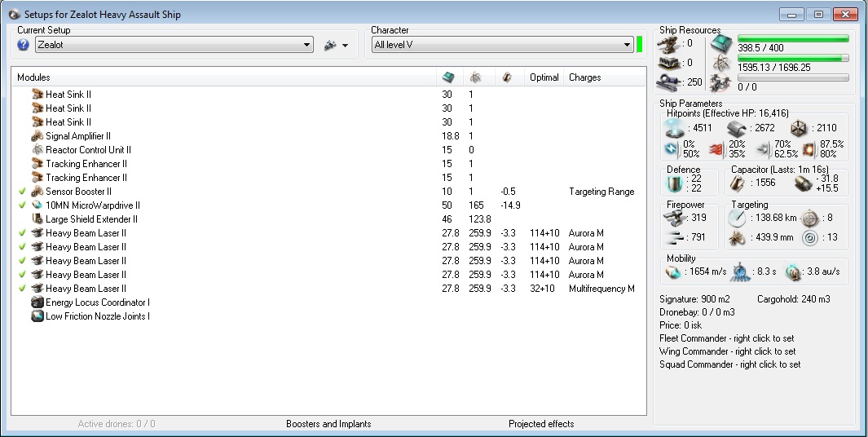Click the Defence tank icon showing 22
Screen dimensions: 868x437
[x=674, y=183]
